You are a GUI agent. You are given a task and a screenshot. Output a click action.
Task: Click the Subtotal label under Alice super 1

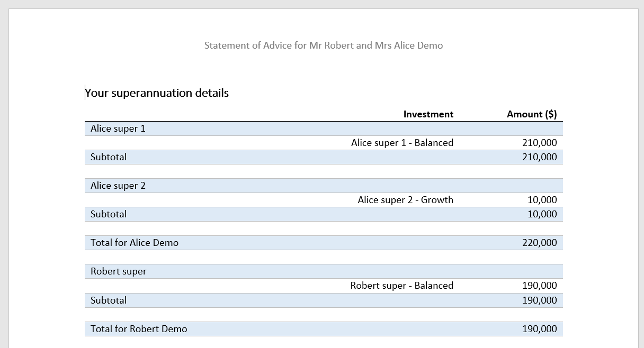[109, 157]
